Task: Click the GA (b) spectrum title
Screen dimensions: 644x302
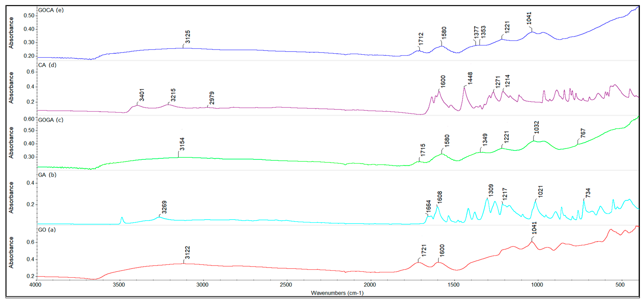Action: click(x=47, y=175)
